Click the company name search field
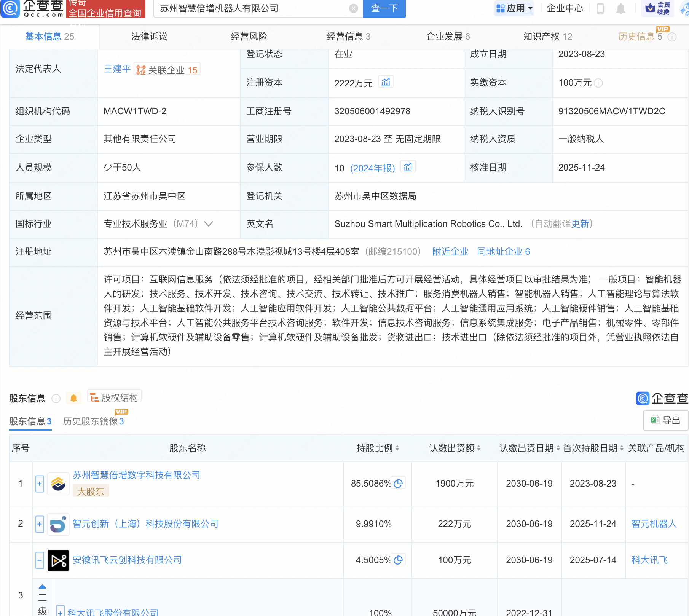Screen dimensions: 689x616 (251, 8)
